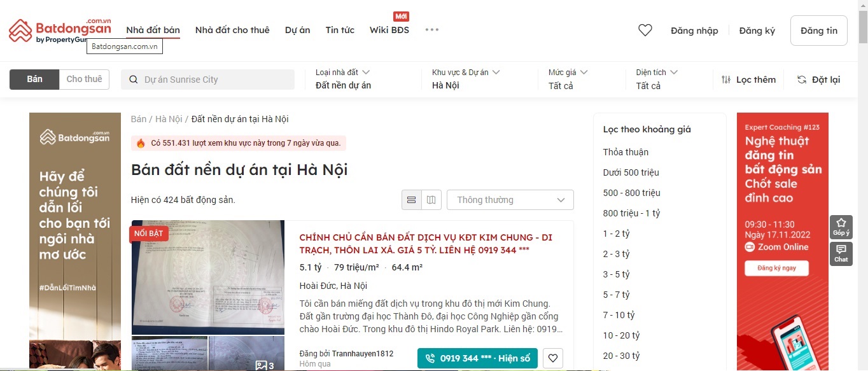Click the three-dot more menu icon

(432, 30)
